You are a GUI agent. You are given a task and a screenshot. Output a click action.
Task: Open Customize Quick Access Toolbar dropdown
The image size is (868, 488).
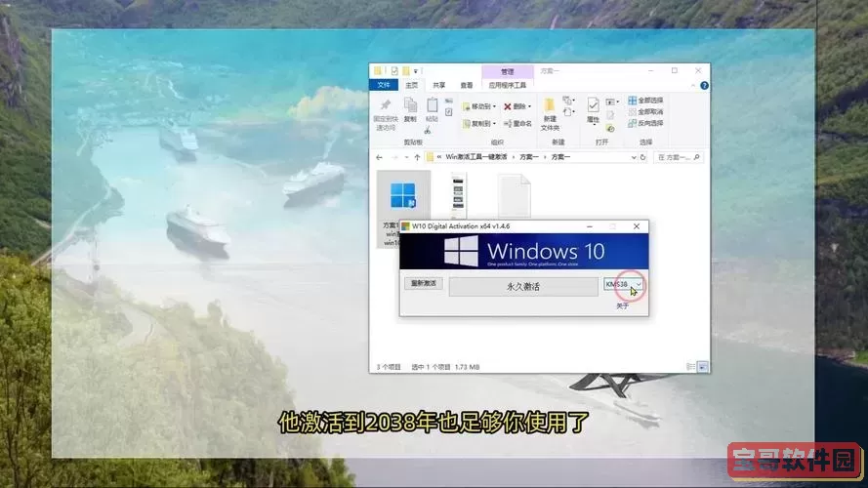pos(416,71)
